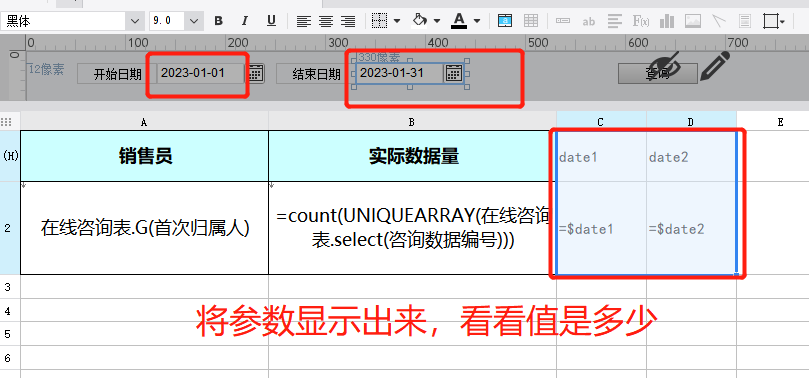Image resolution: width=809 pixels, height=378 pixels.
Task: Apply fill bucket background color
Action: pos(420,21)
